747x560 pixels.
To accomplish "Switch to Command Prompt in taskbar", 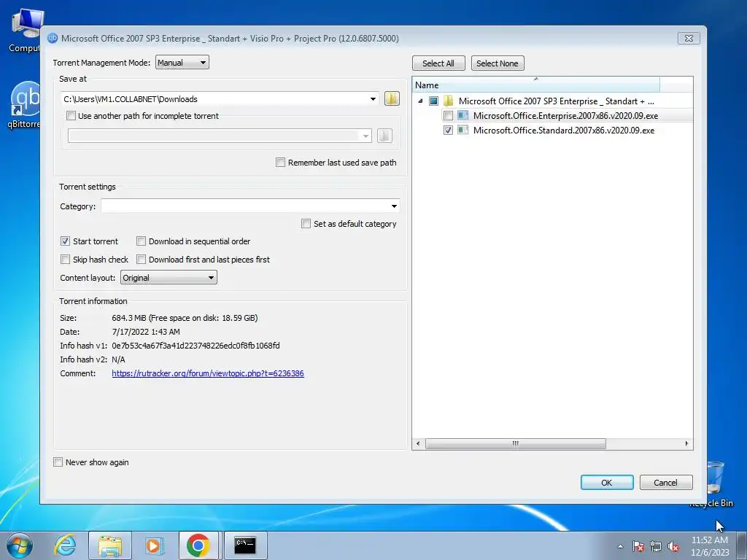I will pyautogui.click(x=245, y=545).
